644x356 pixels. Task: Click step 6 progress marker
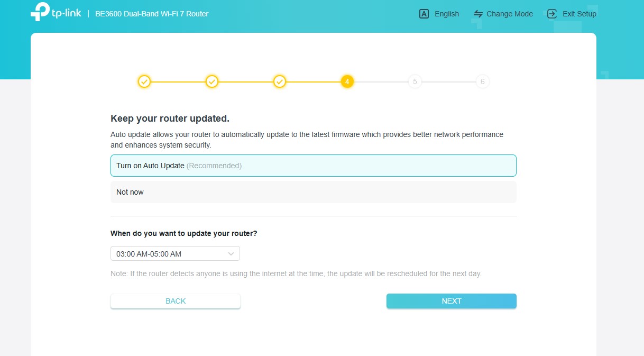coord(482,81)
